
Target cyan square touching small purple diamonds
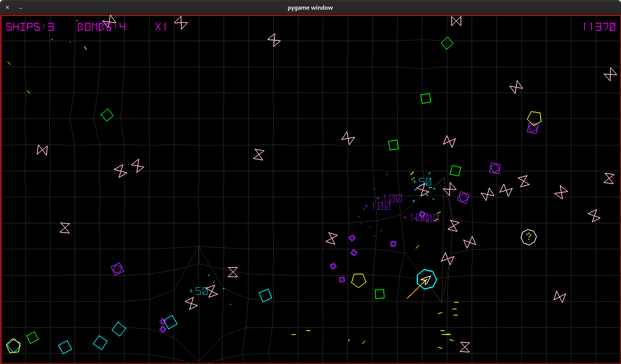click(x=170, y=322)
